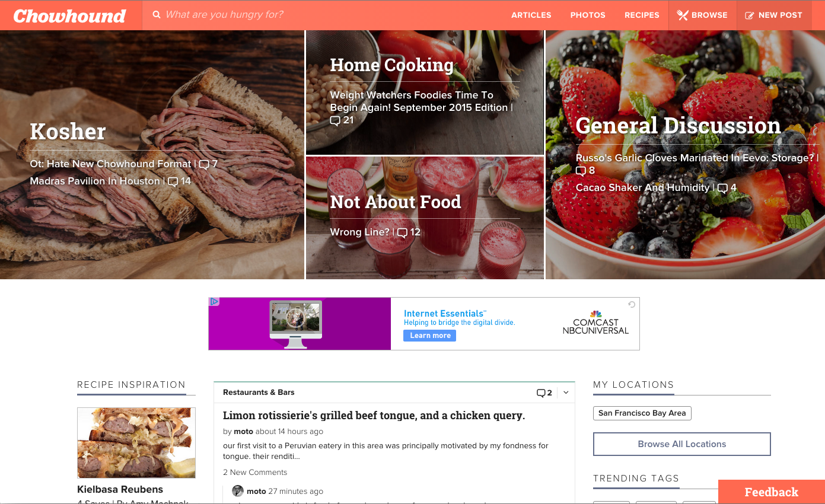Click the AdChoices icon on banner ad

[x=214, y=302]
